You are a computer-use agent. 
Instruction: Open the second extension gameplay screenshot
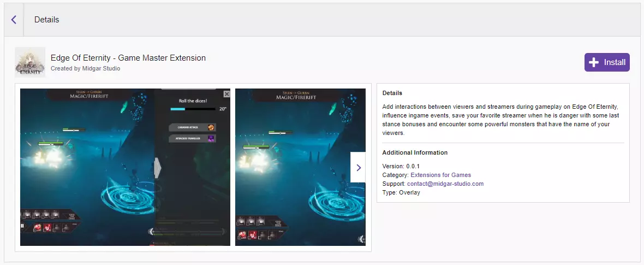click(300, 167)
